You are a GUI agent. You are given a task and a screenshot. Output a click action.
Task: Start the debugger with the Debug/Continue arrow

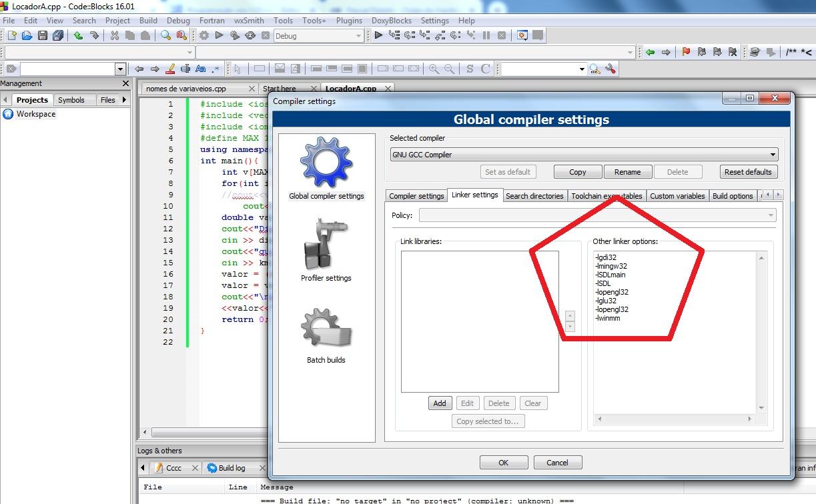click(378, 35)
